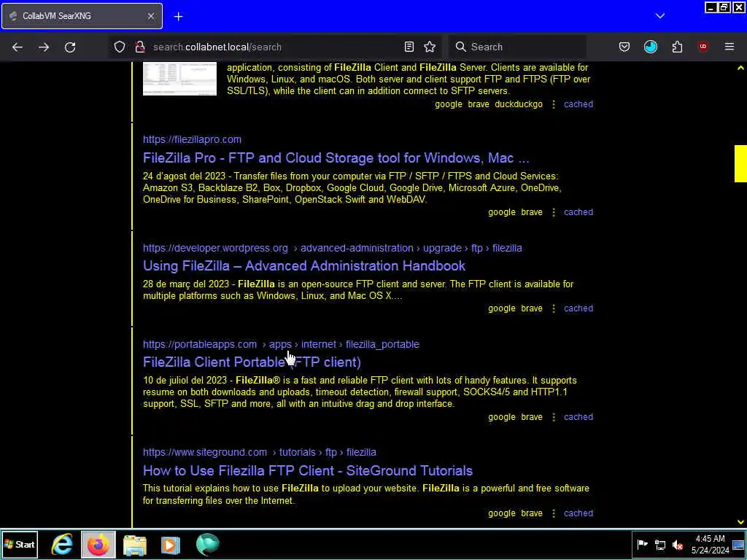This screenshot has height=560, width=747.
Task: Open cached link for portableapps result
Action: pos(578,417)
